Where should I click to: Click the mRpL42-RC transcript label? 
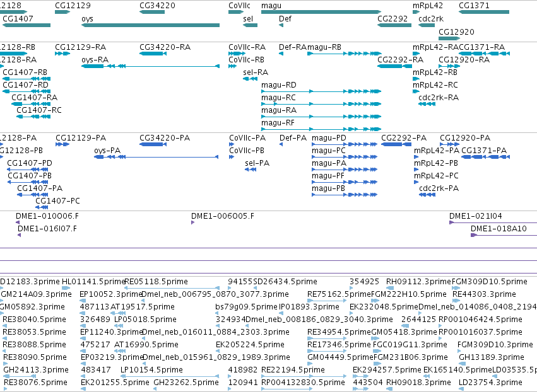(435, 85)
